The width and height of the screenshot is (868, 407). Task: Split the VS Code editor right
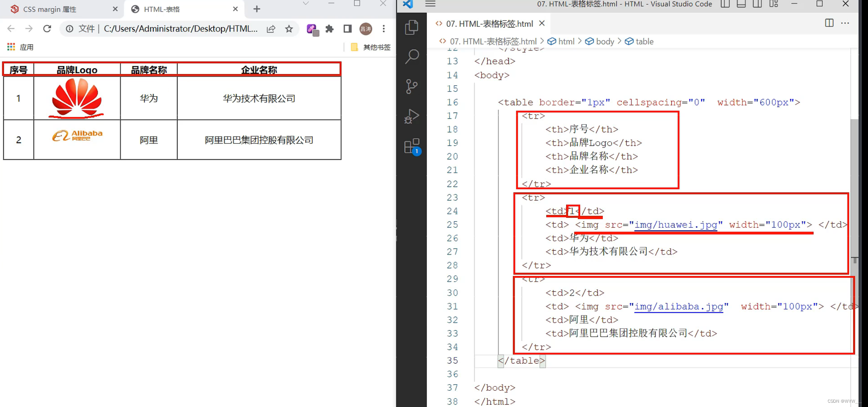[x=829, y=23]
